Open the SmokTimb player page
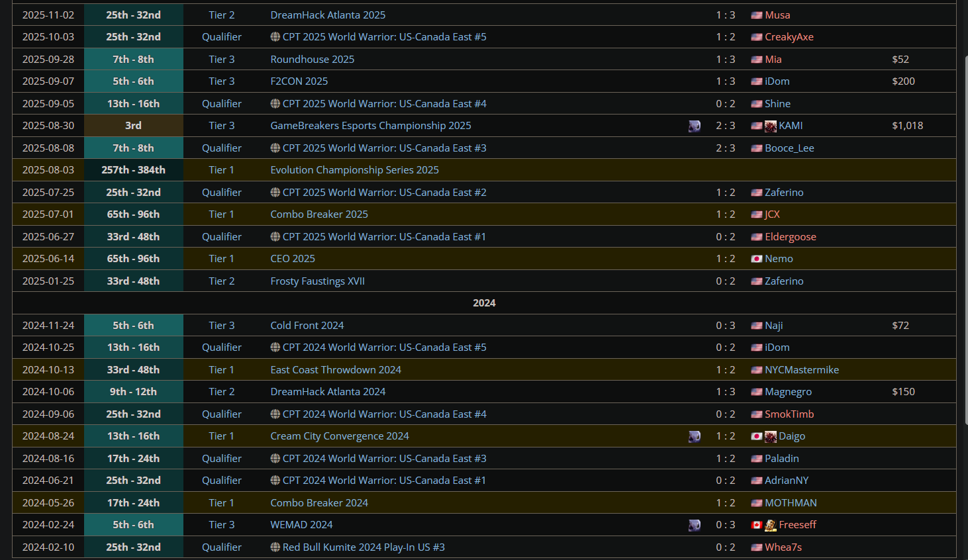 789,414
